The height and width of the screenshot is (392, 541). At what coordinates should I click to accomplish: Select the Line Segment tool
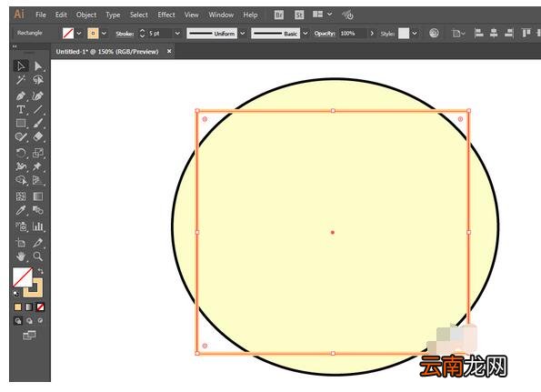pos(38,110)
